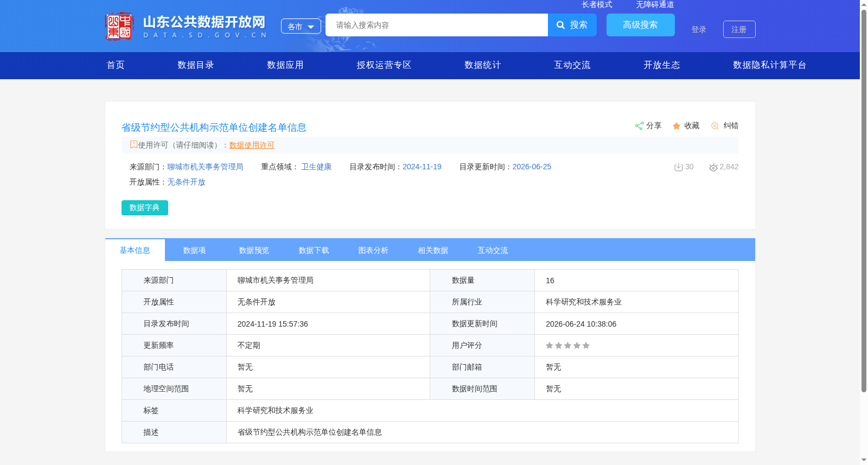Click the Shandong data portal logo
The width and height of the screenshot is (868, 465).
(x=186, y=26)
